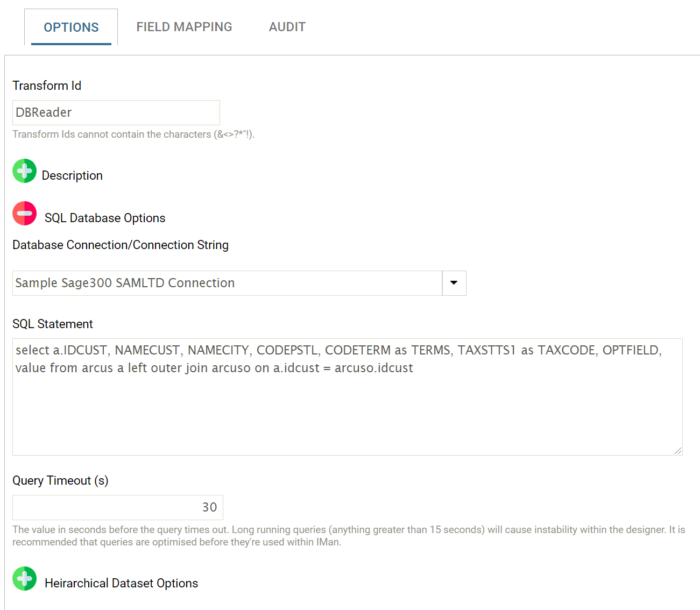Switch to the Field Mapping tab
Viewport: 700px width, 610px height.
[x=184, y=27]
